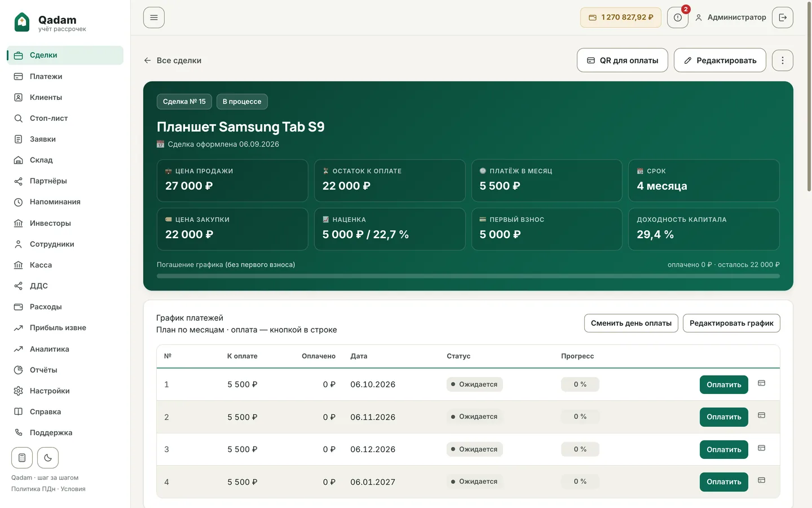
Task: Click the Редактировать button
Action: point(720,60)
